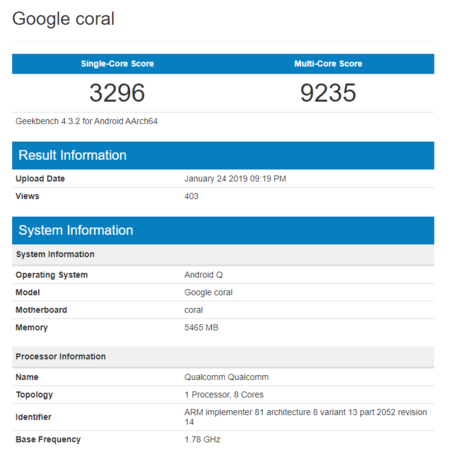Image resolution: width=450 pixels, height=455 pixels.
Task: Select the Motherboard value 'coral'
Action: point(194,310)
